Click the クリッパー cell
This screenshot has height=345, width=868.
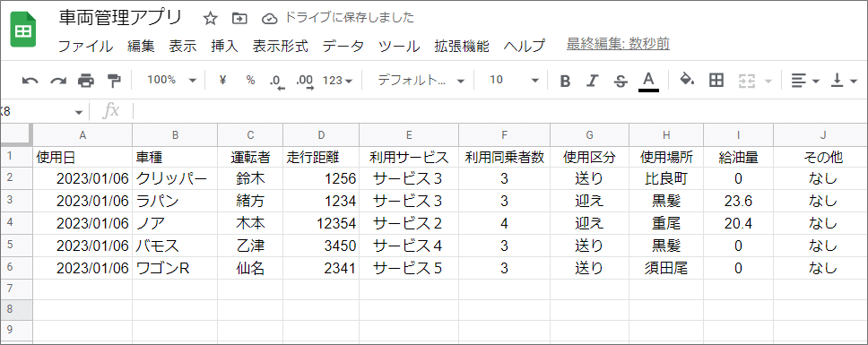coord(175,179)
